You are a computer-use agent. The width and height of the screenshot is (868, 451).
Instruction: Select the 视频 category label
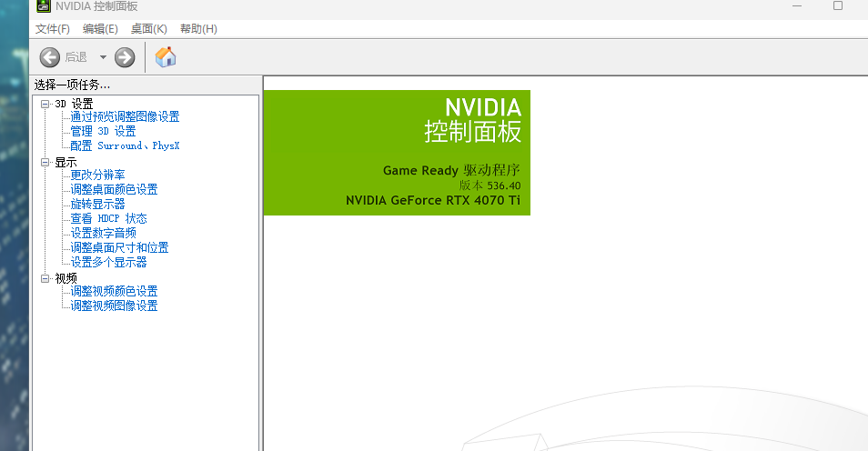point(66,278)
